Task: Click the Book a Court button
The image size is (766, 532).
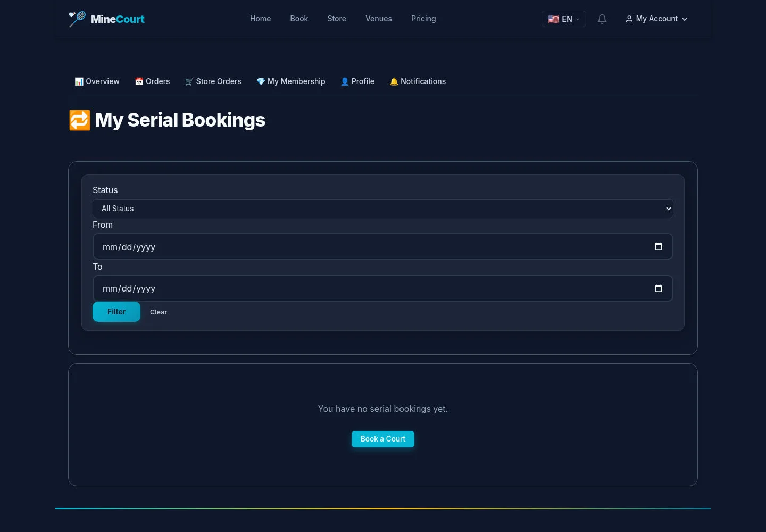Action: pyautogui.click(x=383, y=439)
